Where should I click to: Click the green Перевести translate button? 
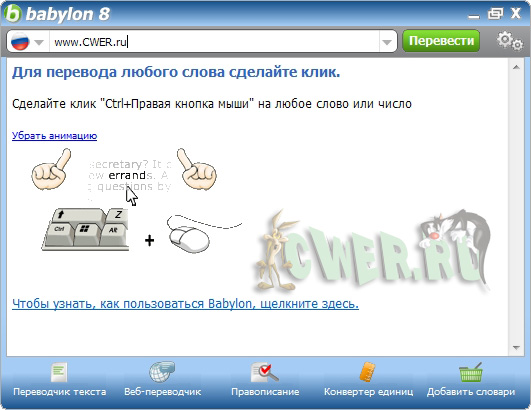(x=441, y=41)
